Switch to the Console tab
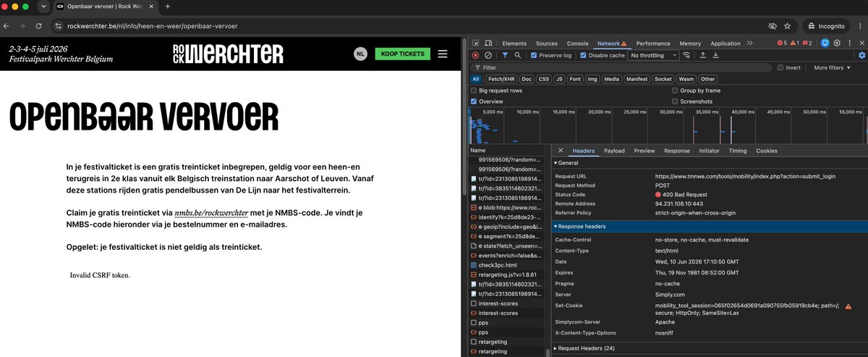Screen dimensions: 868x357 pos(577,43)
